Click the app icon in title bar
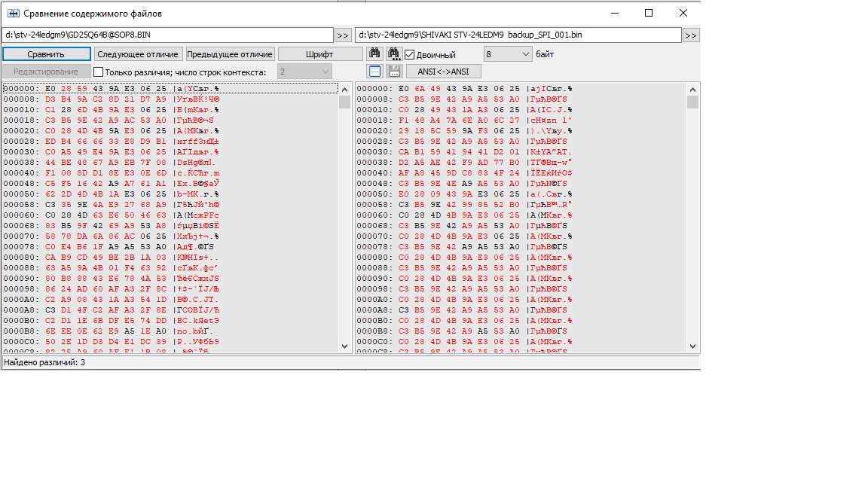Viewport: 868px width, 488px height. point(13,14)
